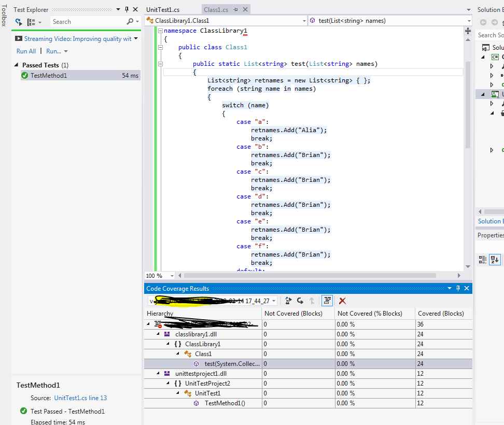Click the Run All link

[26, 51]
